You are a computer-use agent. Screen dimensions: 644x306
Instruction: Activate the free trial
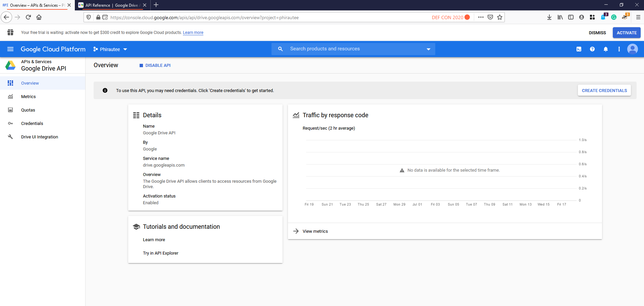[x=627, y=33]
